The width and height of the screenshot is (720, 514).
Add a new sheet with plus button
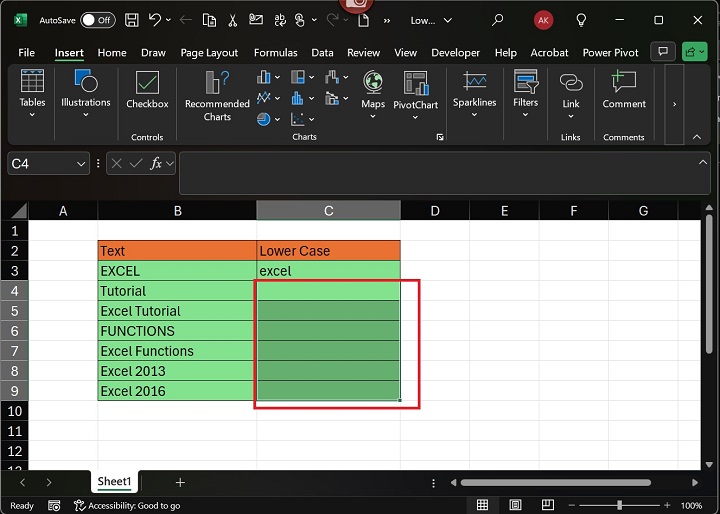click(x=180, y=482)
